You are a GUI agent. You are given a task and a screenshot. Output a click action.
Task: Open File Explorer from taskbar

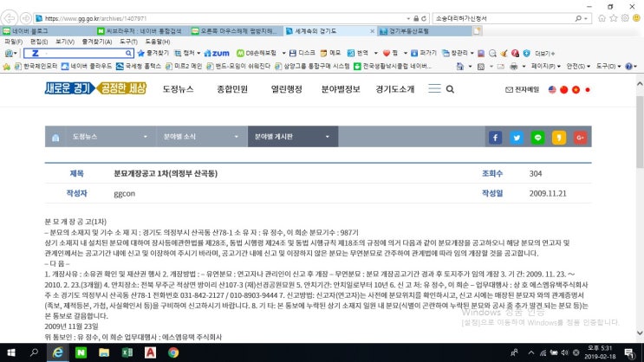coord(104,352)
